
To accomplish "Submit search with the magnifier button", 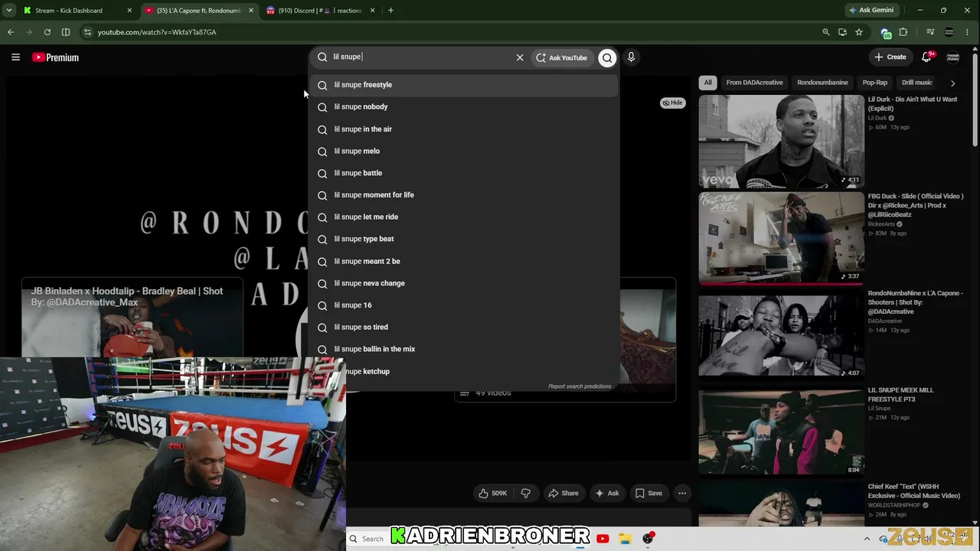I will (x=607, y=57).
